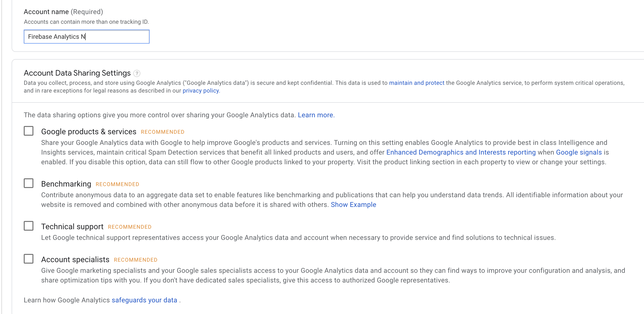644x314 pixels.
Task: Click the Benchmarking label to toggle it
Action: pyautogui.click(x=66, y=184)
